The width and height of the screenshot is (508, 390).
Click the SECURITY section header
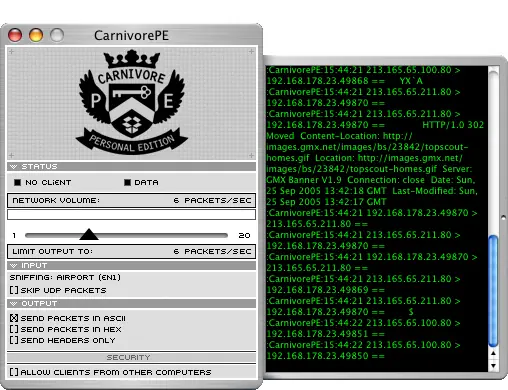131,357
